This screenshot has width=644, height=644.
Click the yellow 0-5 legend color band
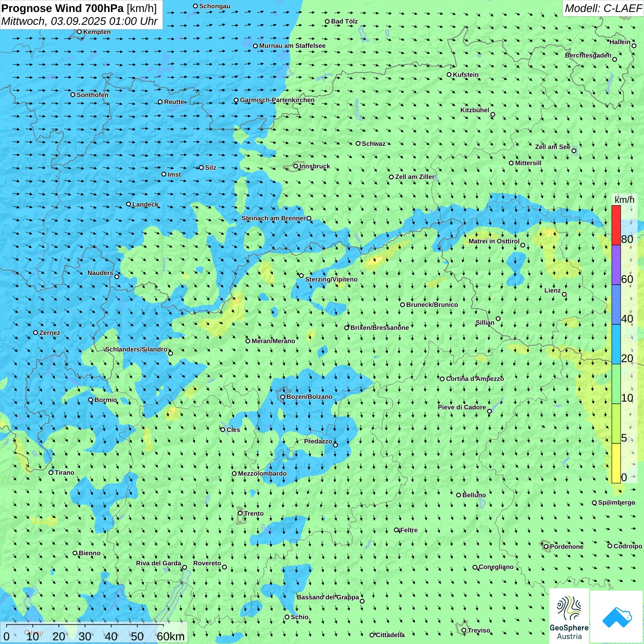(x=616, y=463)
